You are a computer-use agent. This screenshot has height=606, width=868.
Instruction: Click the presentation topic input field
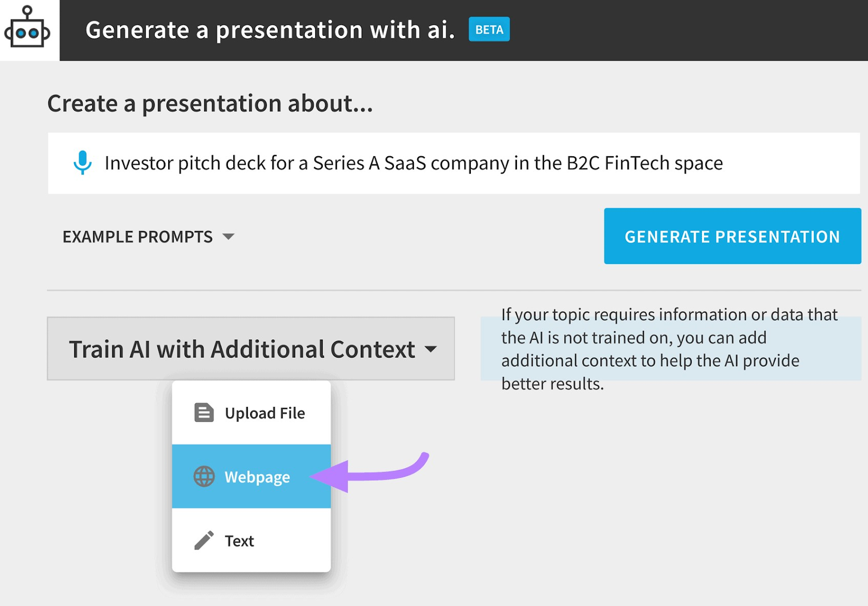click(x=455, y=163)
